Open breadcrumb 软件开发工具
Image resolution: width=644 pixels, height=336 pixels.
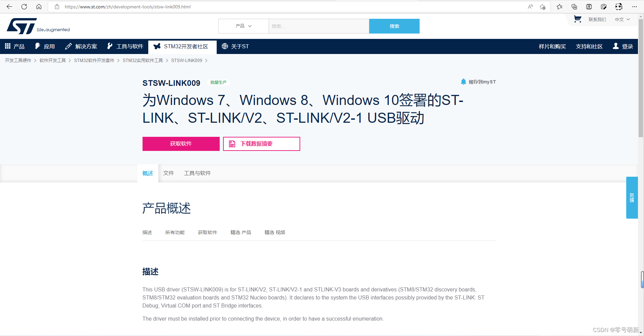tap(53, 60)
